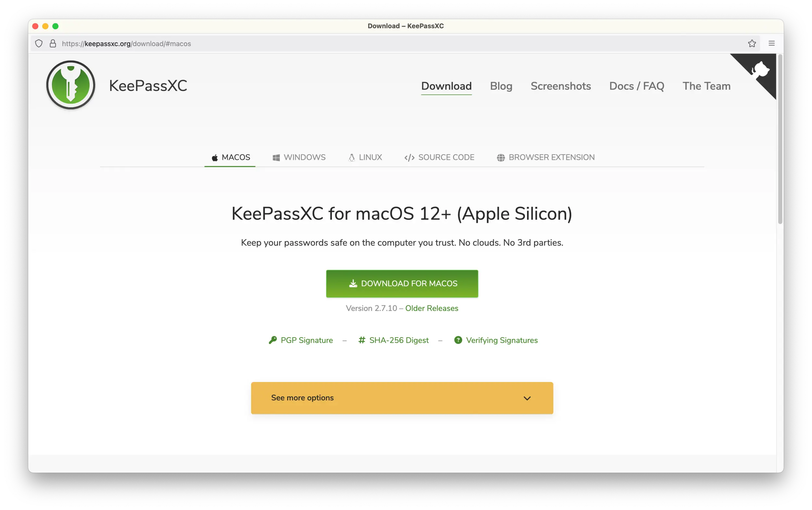Switch to the SOURCE CODE tab
Viewport: 812px width, 510px height.
pyautogui.click(x=446, y=157)
